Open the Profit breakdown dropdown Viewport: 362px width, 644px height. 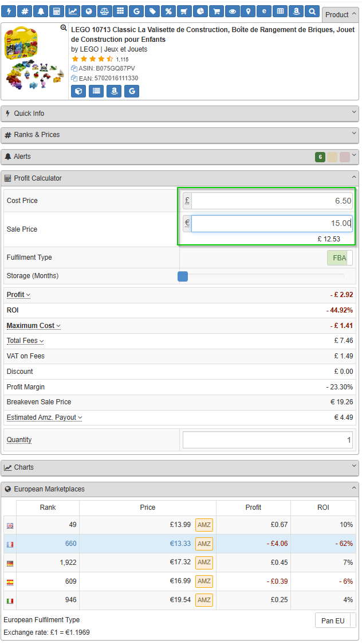(18, 295)
